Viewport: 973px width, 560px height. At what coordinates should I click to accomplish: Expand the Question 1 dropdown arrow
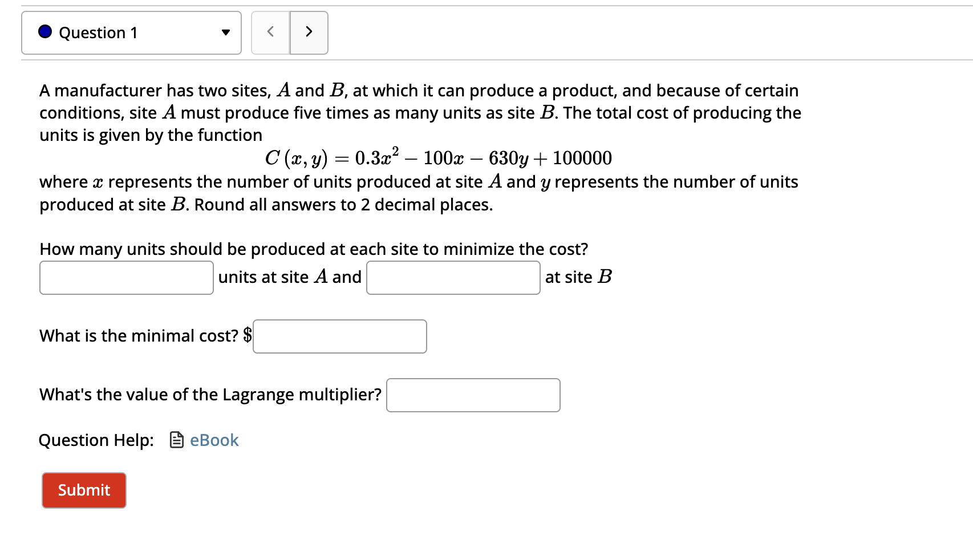226,33
